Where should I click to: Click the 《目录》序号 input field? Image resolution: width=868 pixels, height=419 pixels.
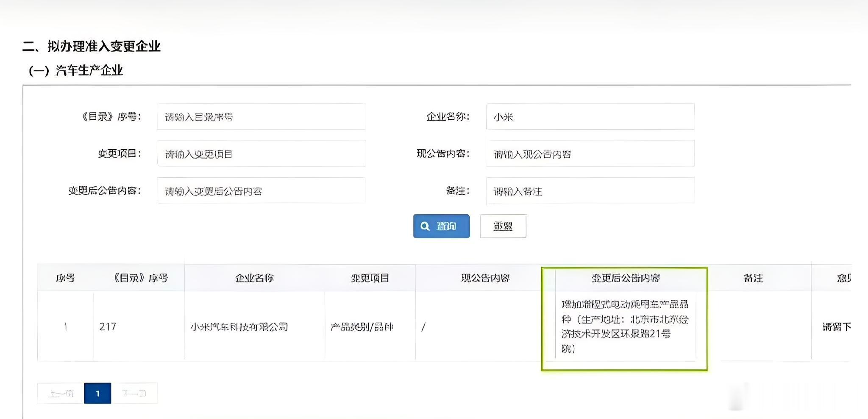261,117
